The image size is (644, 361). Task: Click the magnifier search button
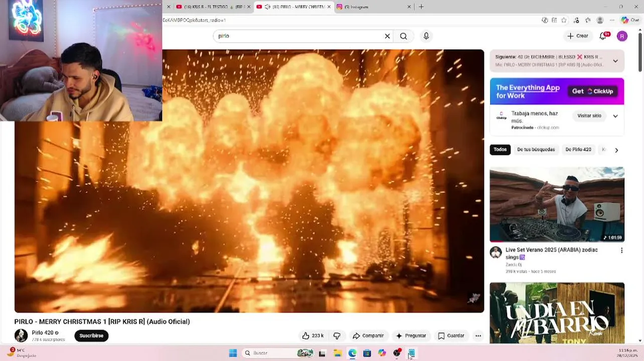(x=403, y=36)
